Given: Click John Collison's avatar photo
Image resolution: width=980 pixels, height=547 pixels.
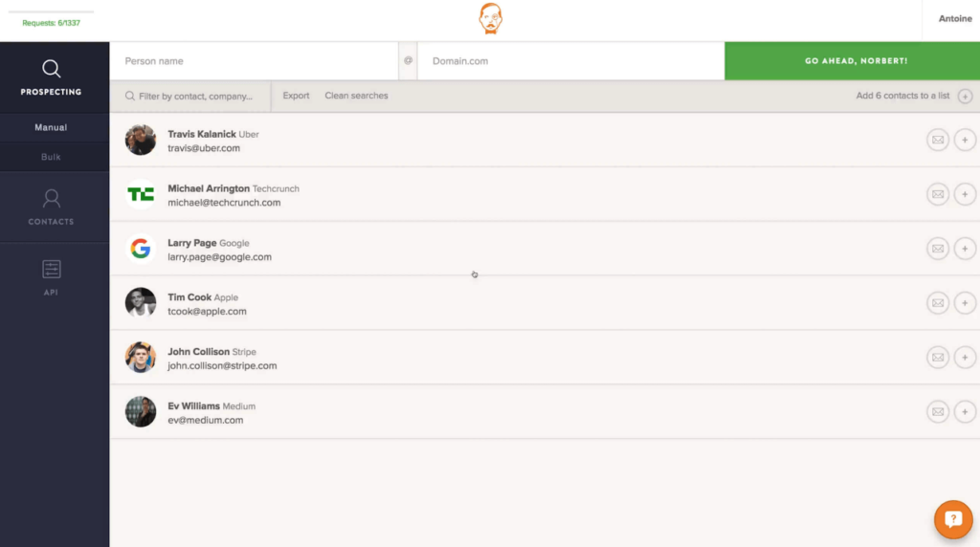Looking at the screenshot, I should 141,357.
